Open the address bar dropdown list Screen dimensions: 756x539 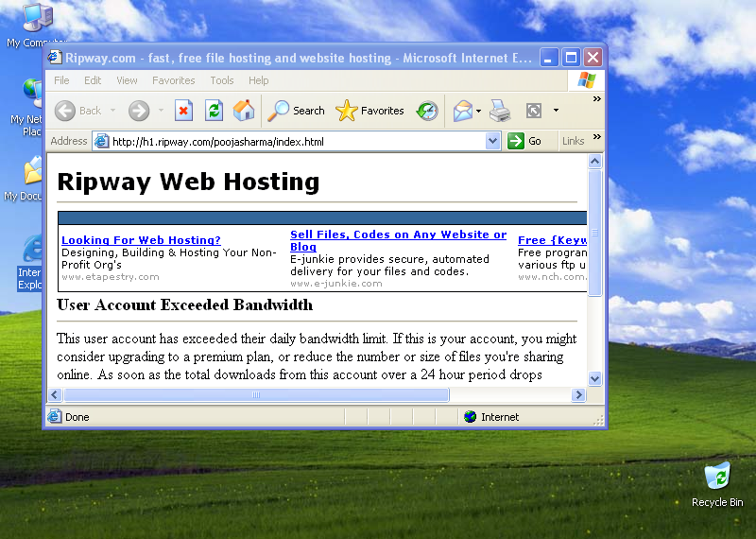click(492, 142)
